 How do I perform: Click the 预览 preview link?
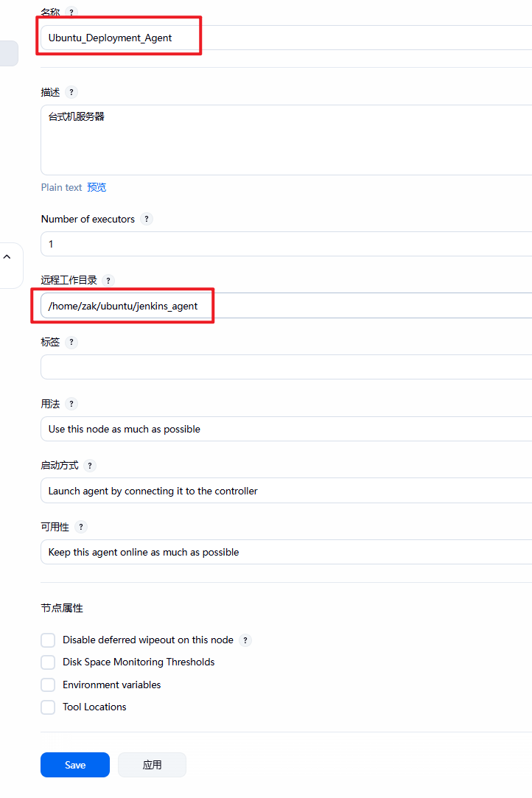point(97,187)
